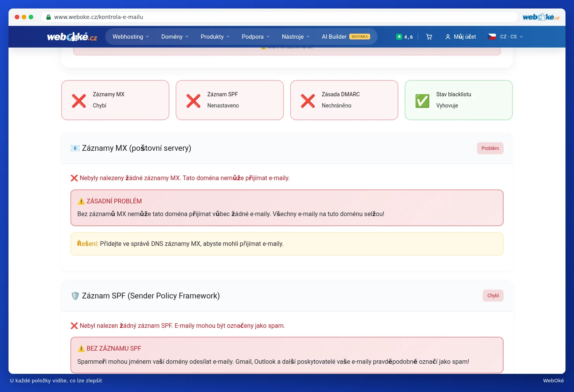Screen dimensions: 574x392
Task: Click the red X before the missing MX records message
Action: pyautogui.click(x=74, y=178)
